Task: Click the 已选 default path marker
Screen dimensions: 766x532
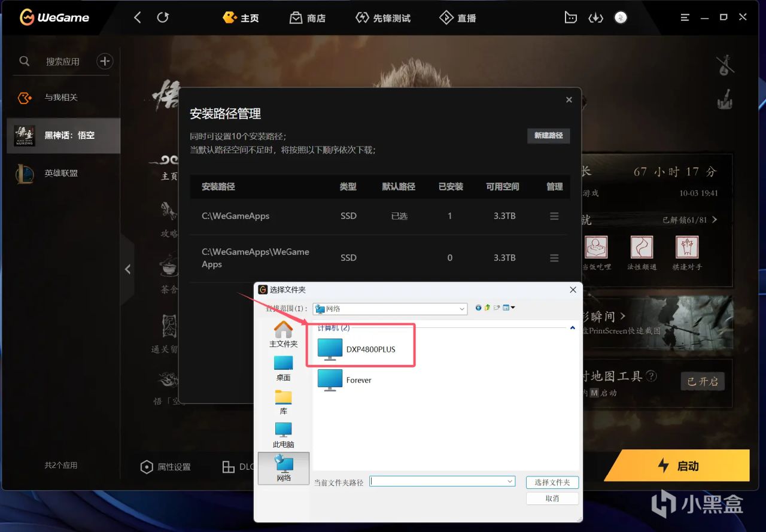Action: (x=399, y=216)
